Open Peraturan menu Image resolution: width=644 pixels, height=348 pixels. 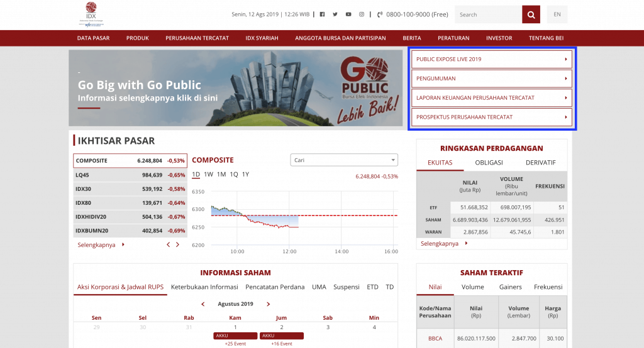point(453,38)
